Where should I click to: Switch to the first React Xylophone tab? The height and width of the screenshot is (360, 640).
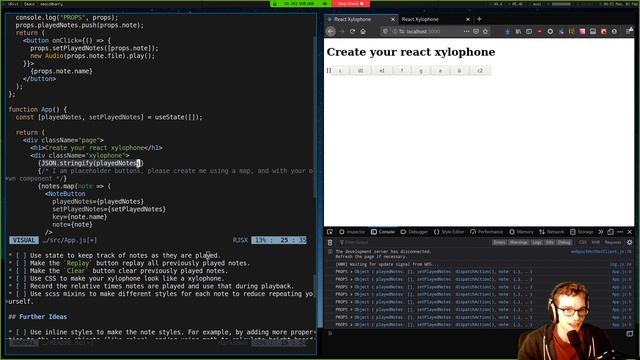coord(361,19)
